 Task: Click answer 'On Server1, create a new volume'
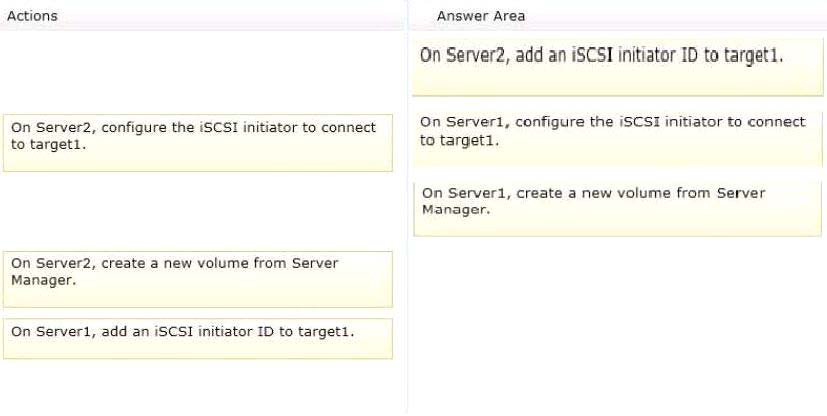coord(618,209)
